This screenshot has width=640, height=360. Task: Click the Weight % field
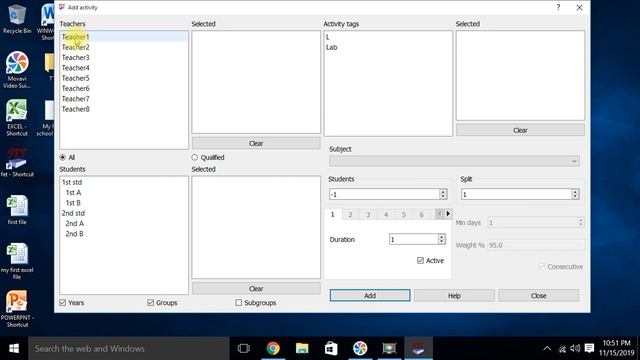[536, 245]
